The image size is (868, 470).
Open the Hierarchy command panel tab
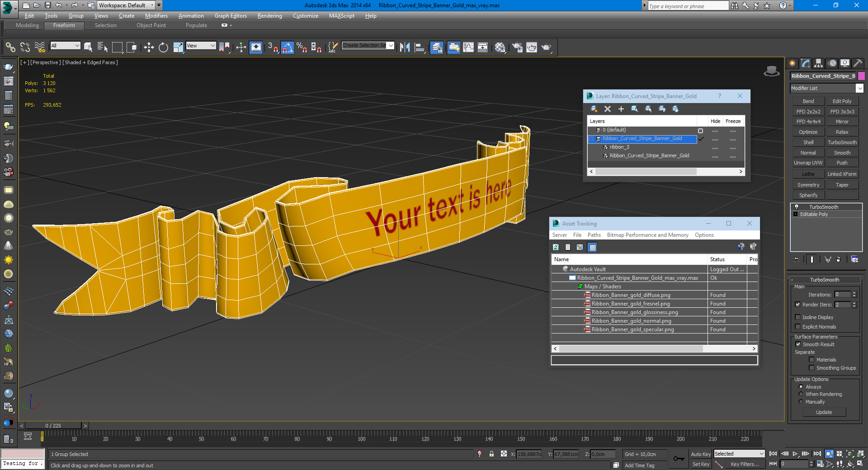pyautogui.click(x=819, y=63)
